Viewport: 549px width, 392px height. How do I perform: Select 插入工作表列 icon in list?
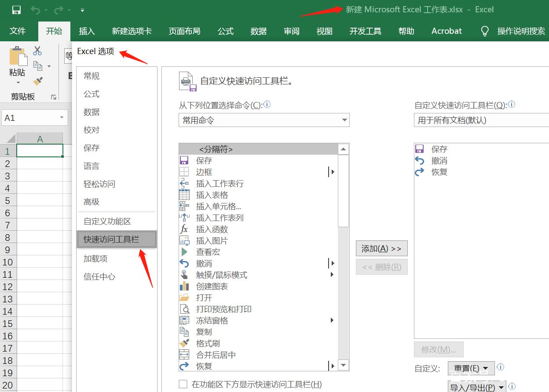pyautogui.click(x=184, y=218)
